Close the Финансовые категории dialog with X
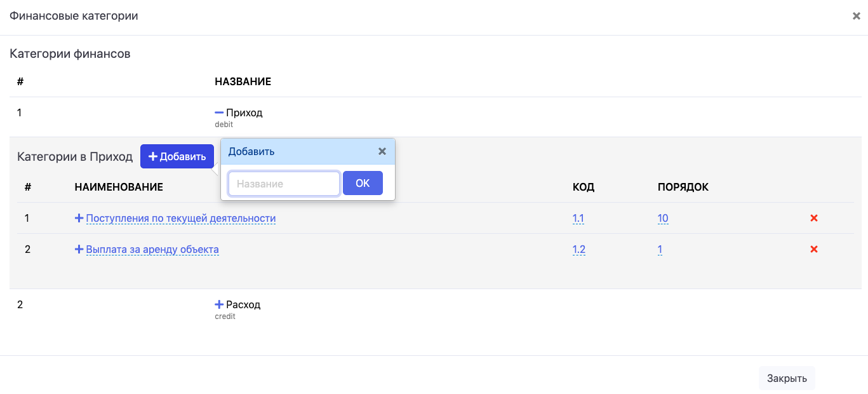868x394 pixels. pyautogui.click(x=856, y=17)
